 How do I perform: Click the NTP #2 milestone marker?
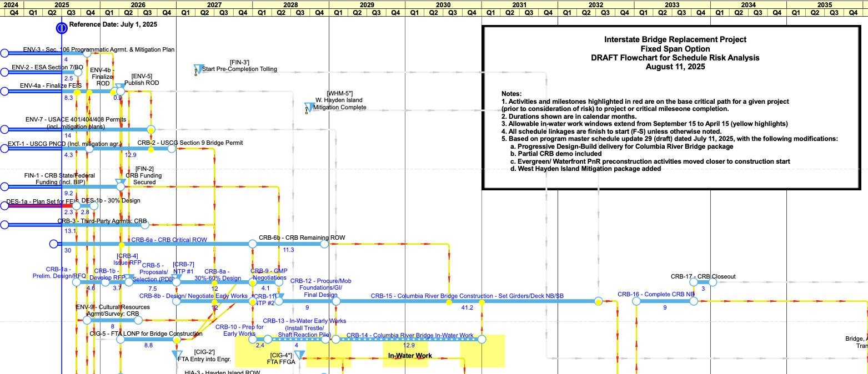279,297
